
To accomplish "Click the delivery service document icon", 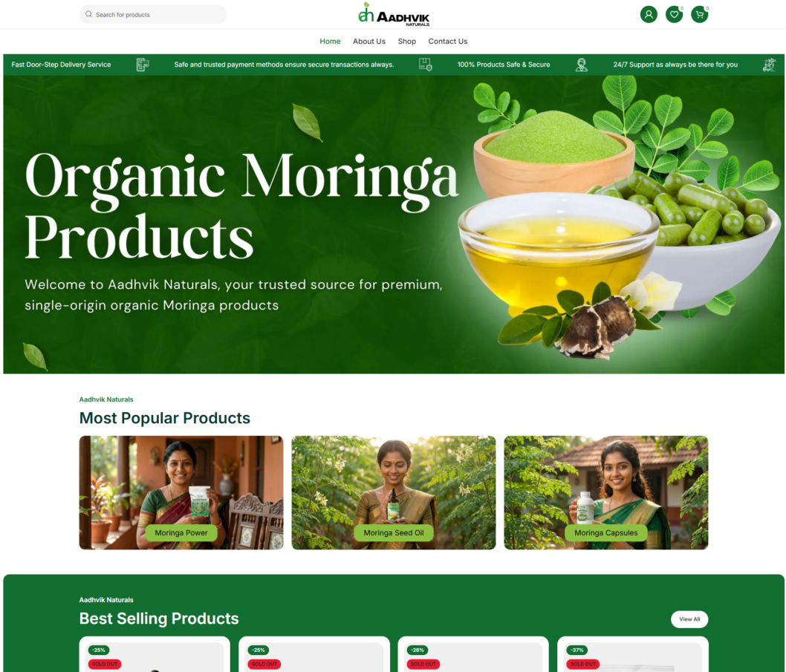I will [143, 65].
